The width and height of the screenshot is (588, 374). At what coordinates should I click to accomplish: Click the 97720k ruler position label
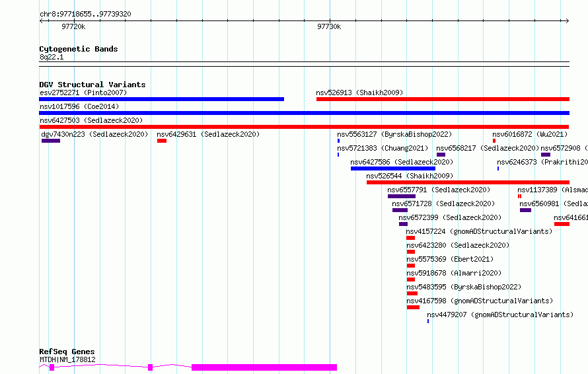73,26
